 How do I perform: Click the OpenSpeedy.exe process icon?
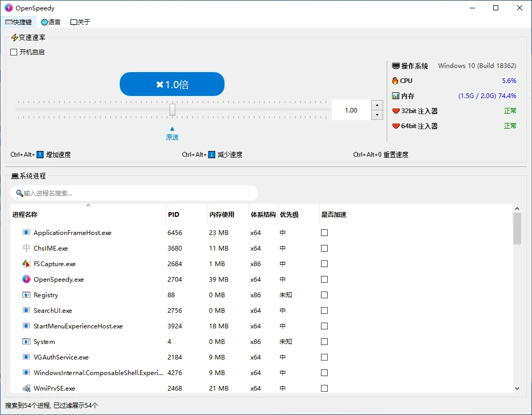[x=26, y=280]
